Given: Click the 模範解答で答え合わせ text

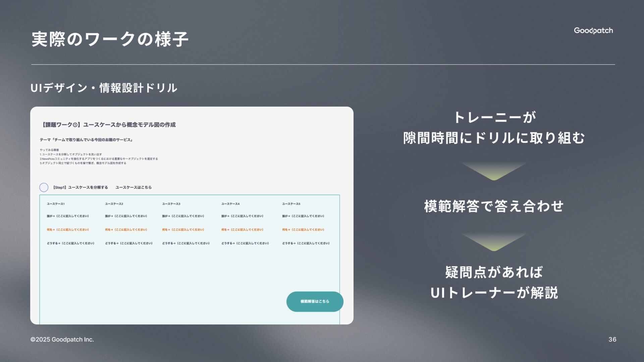Looking at the screenshot, I should click(494, 206).
